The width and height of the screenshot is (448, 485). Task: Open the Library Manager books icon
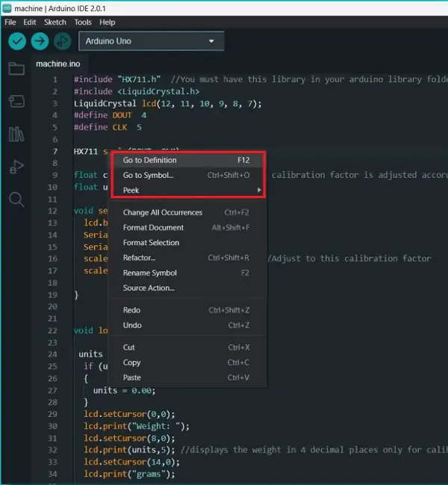(16, 134)
